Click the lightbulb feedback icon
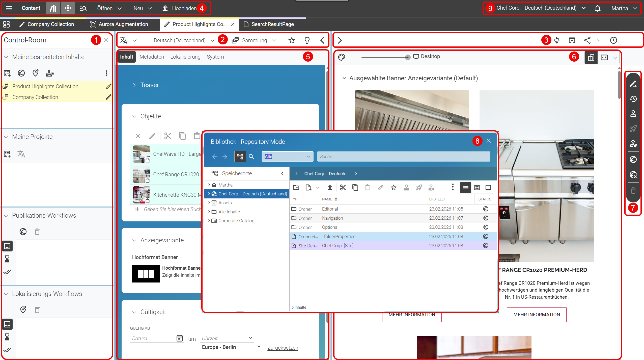Image resolution: width=644 pixels, height=360 pixels. (x=307, y=40)
